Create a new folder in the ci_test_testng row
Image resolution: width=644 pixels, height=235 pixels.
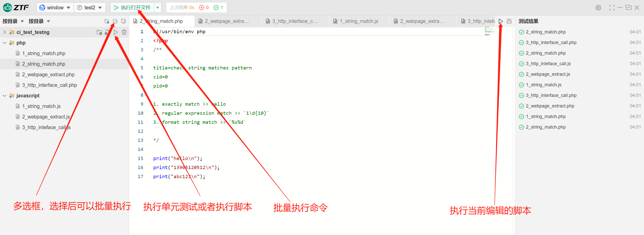pos(99,32)
